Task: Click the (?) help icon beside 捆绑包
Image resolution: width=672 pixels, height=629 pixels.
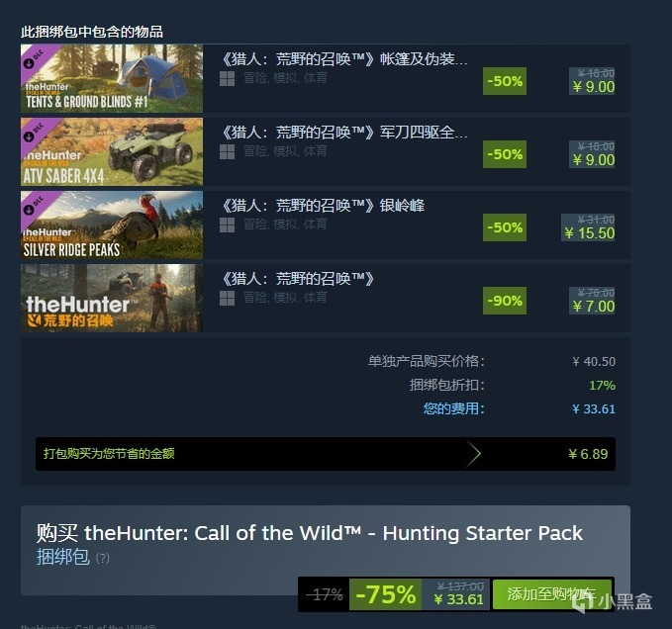Action: (x=102, y=559)
